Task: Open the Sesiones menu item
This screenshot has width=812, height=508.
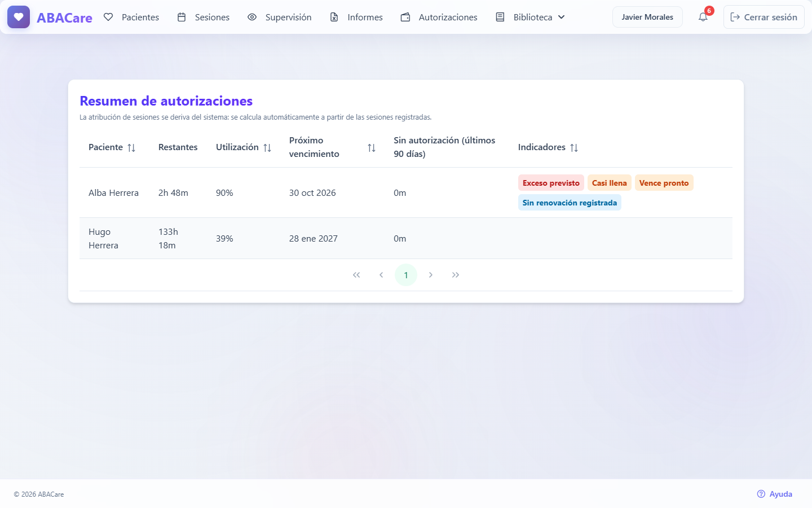Action: click(204, 17)
